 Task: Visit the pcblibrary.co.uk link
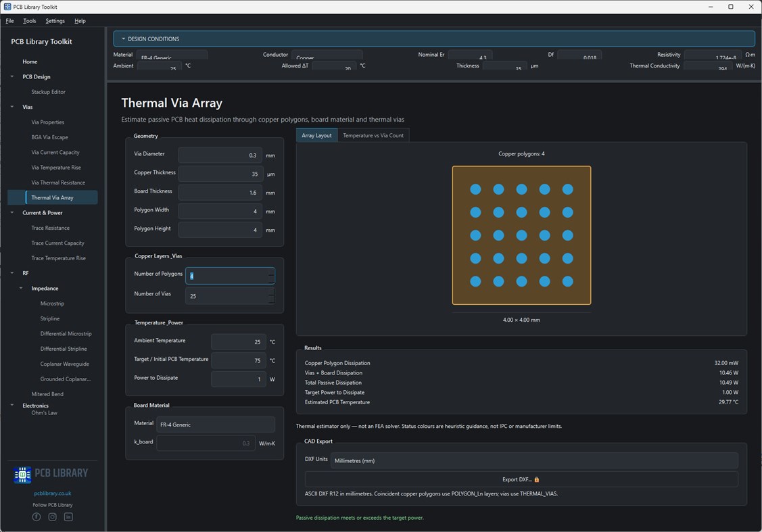pos(53,493)
